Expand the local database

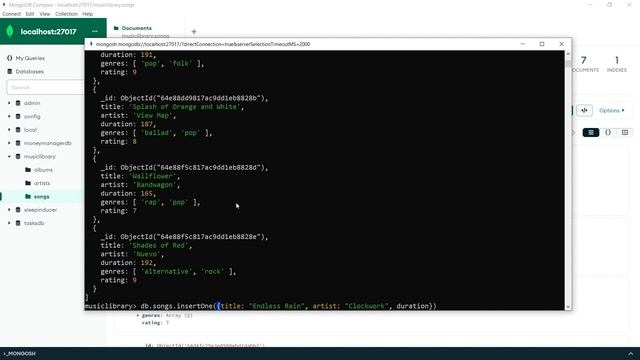point(9,130)
